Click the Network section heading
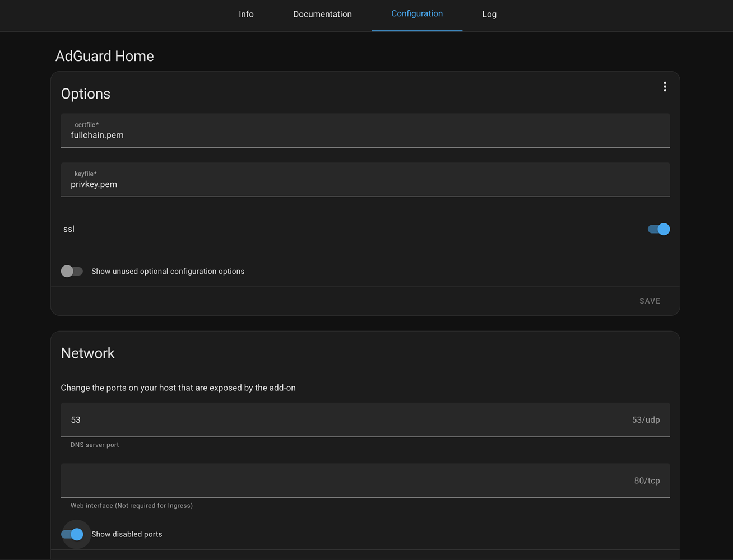Viewport: 733px width, 560px height. click(x=88, y=353)
